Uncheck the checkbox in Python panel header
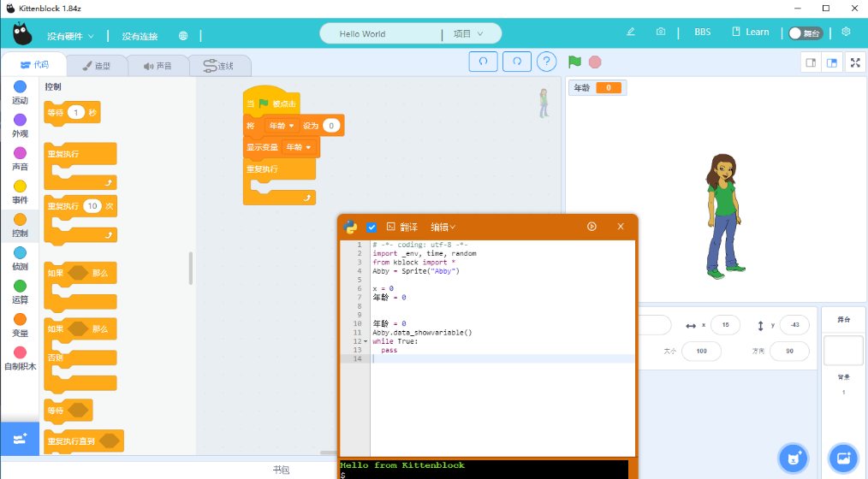This screenshot has width=868, height=479. [x=372, y=227]
